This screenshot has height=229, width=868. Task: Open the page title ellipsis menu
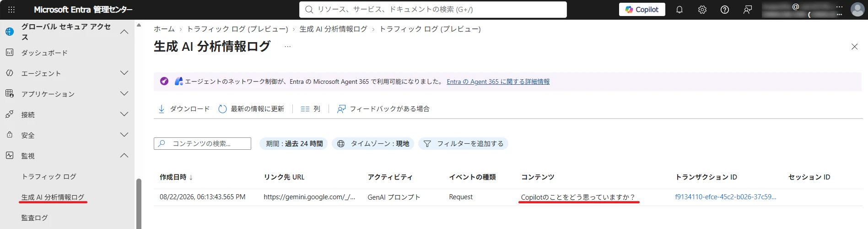click(287, 47)
